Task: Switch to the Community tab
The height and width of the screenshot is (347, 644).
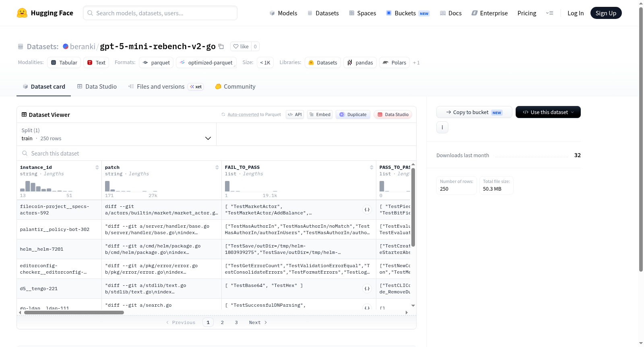Action: click(x=235, y=86)
